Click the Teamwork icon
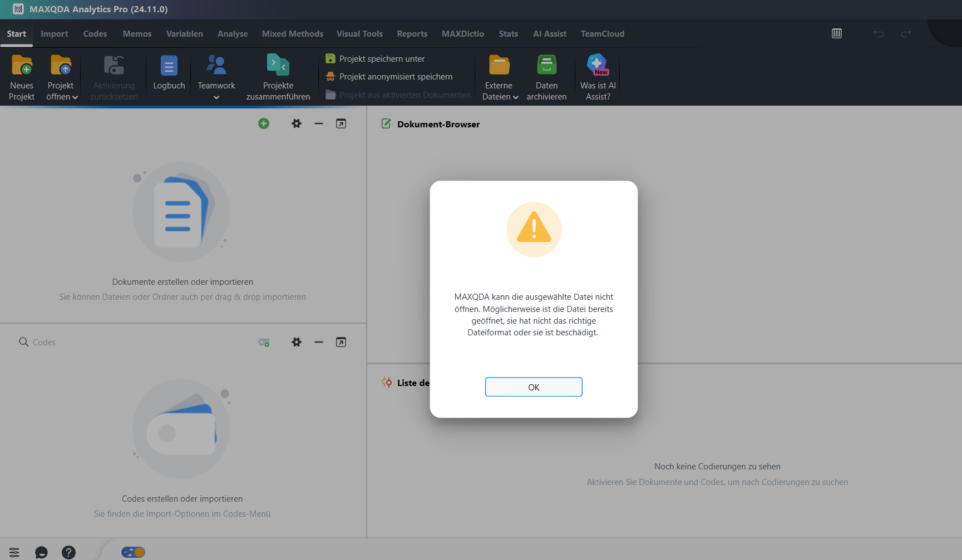This screenshot has height=560, width=962. tap(216, 65)
